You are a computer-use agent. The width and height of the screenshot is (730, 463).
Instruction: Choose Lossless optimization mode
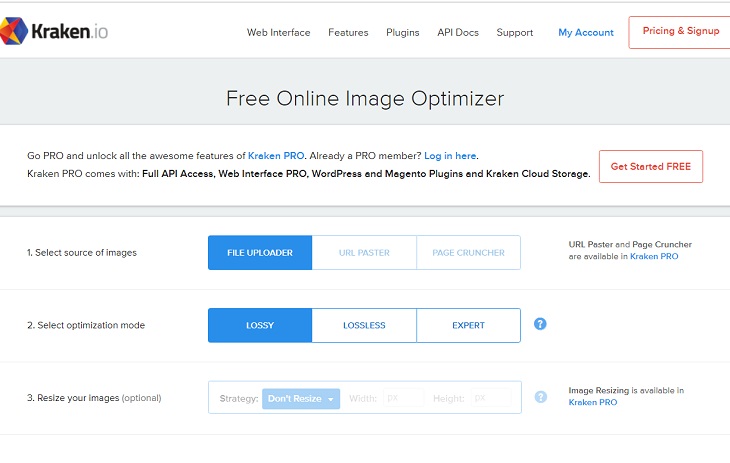[x=364, y=325]
